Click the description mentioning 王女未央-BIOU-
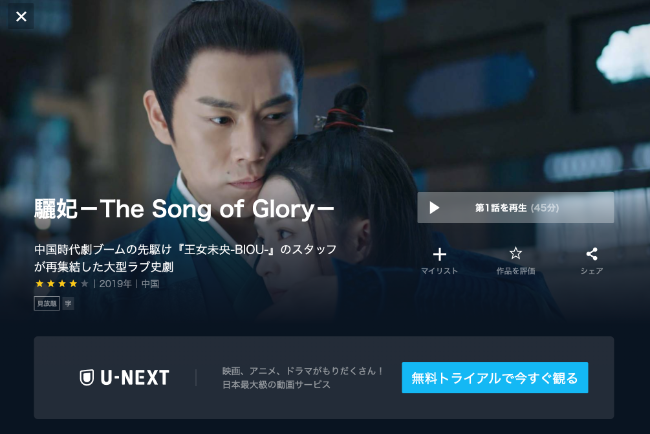This screenshot has height=434, width=650. click(185, 258)
